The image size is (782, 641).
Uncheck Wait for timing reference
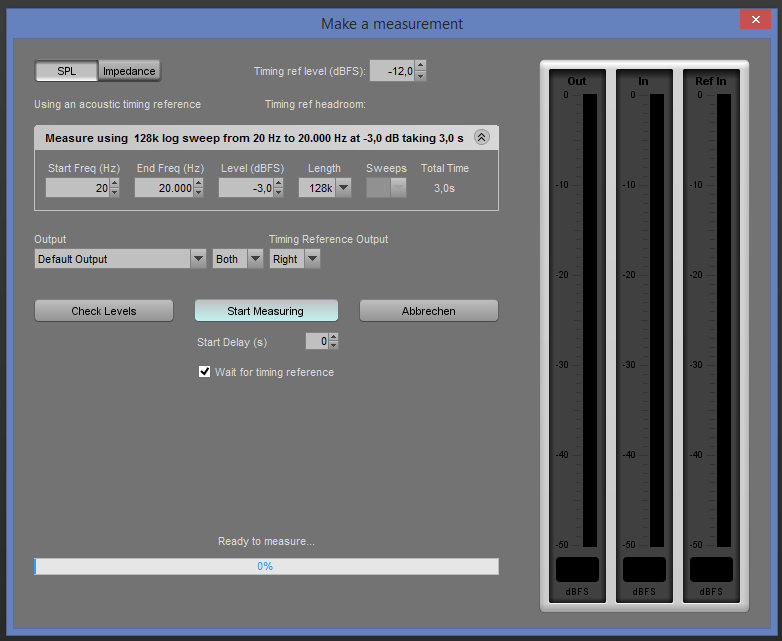click(206, 372)
